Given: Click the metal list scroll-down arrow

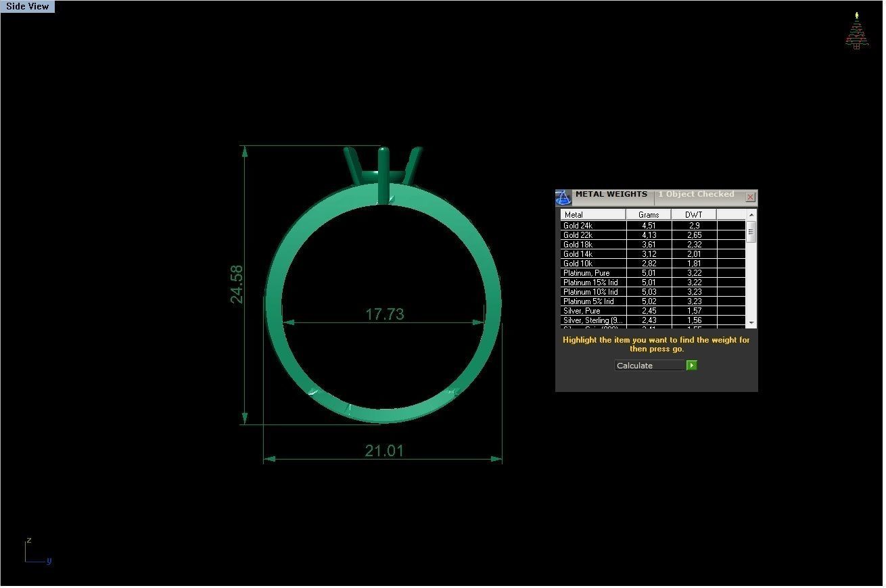Looking at the screenshot, I should (751, 323).
